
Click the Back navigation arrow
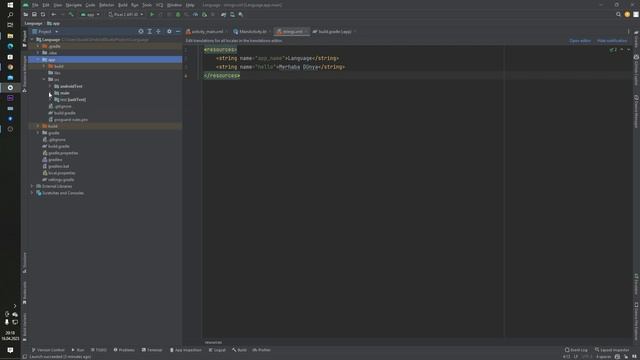click(53, 14)
